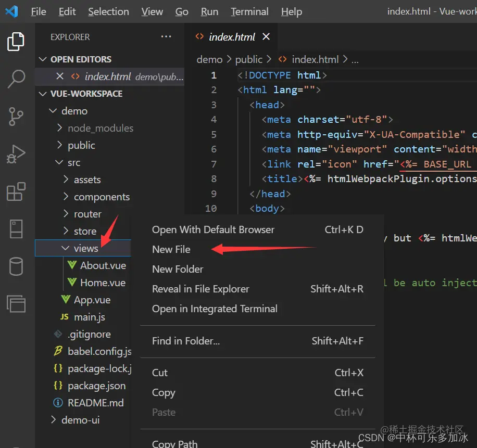Expand the components folder
The width and height of the screenshot is (477, 448).
tap(66, 197)
